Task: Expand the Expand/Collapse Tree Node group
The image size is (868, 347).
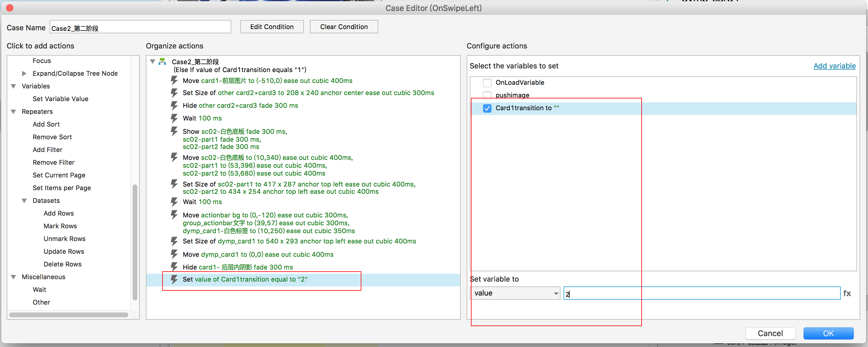Action: [24, 74]
